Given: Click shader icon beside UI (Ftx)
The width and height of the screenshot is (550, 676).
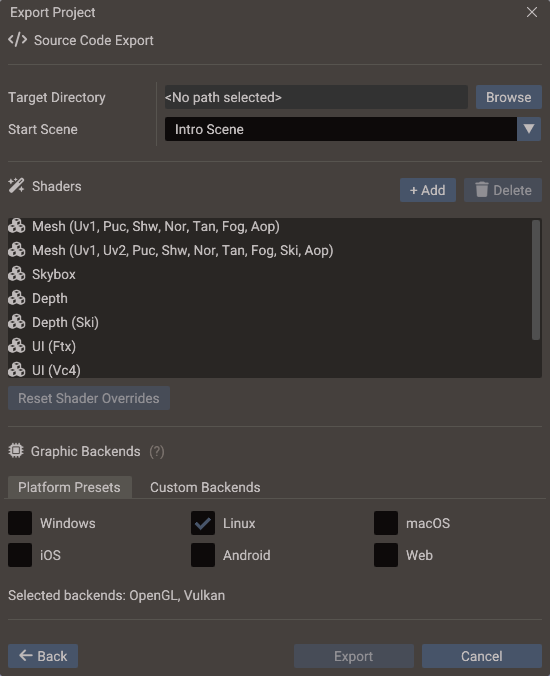Looking at the screenshot, I should pyautogui.click(x=17, y=346).
